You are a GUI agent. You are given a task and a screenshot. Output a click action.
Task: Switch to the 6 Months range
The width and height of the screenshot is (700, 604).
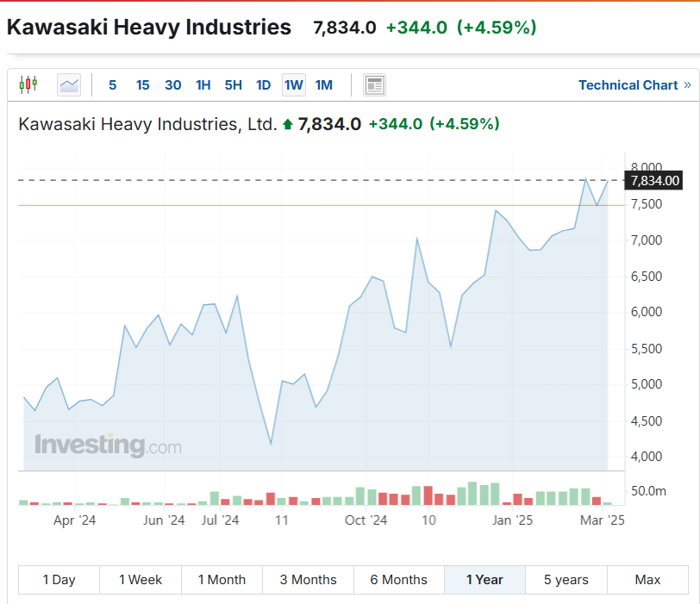[398, 580]
